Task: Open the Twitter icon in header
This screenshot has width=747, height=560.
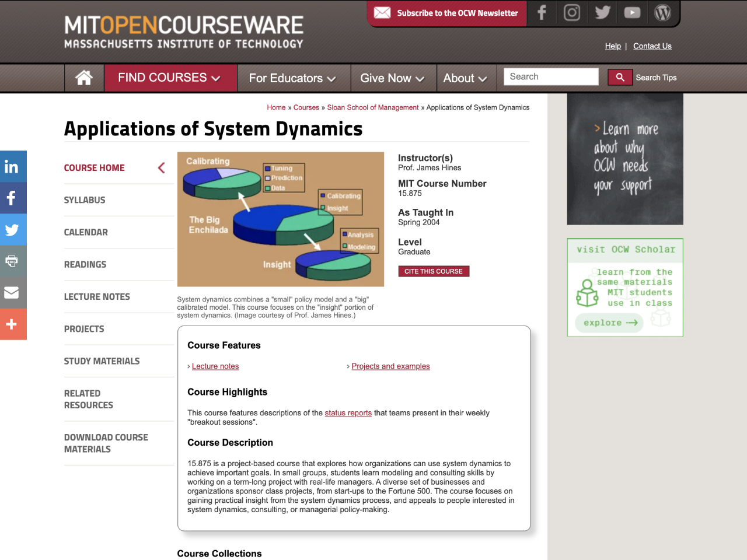Action: click(602, 13)
